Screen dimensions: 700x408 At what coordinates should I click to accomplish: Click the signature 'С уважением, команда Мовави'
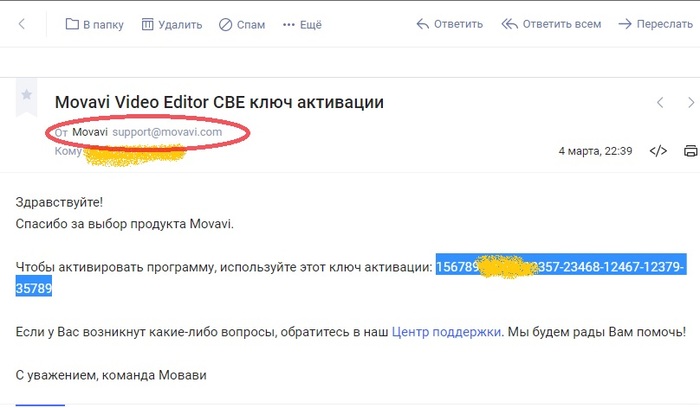[x=111, y=375]
